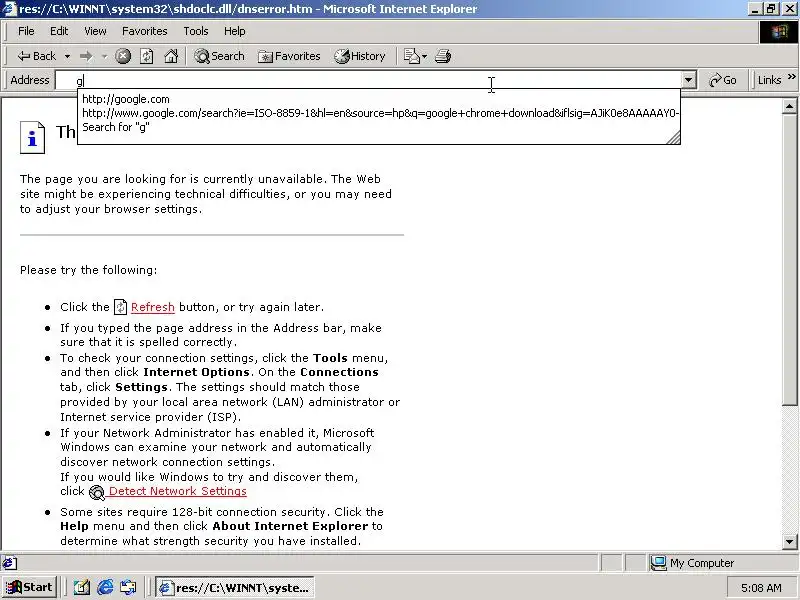Open the Search pane button
Image resolution: width=800 pixels, height=600 pixels.
point(219,56)
